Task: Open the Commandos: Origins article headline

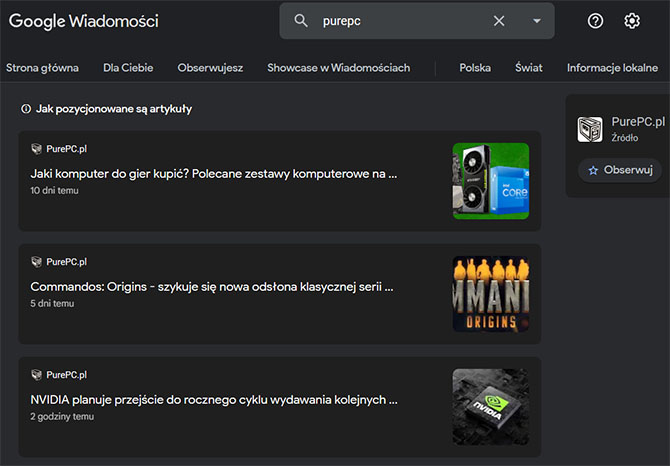Action: click(x=212, y=287)
